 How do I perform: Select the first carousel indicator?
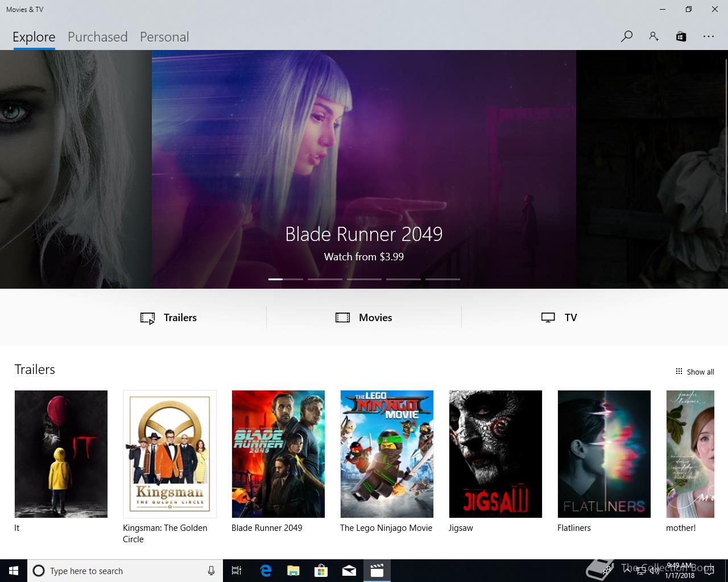(x=286, y=279)
